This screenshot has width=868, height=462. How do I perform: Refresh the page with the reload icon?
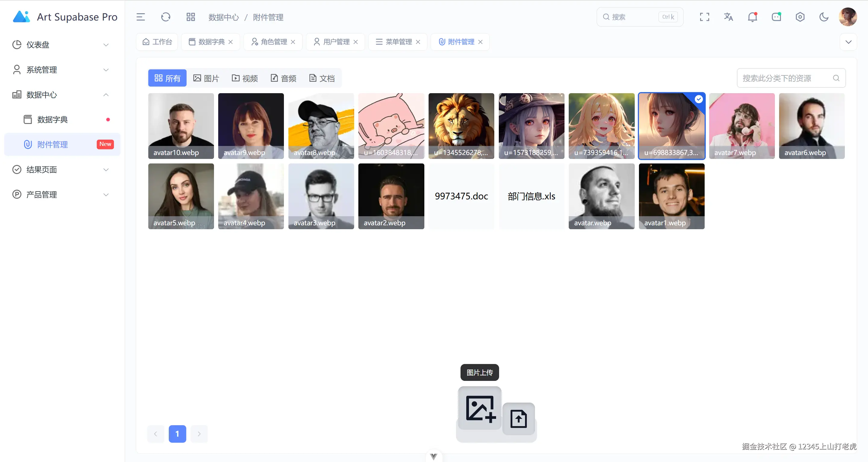pyautogui.click(x=165, y=17)
